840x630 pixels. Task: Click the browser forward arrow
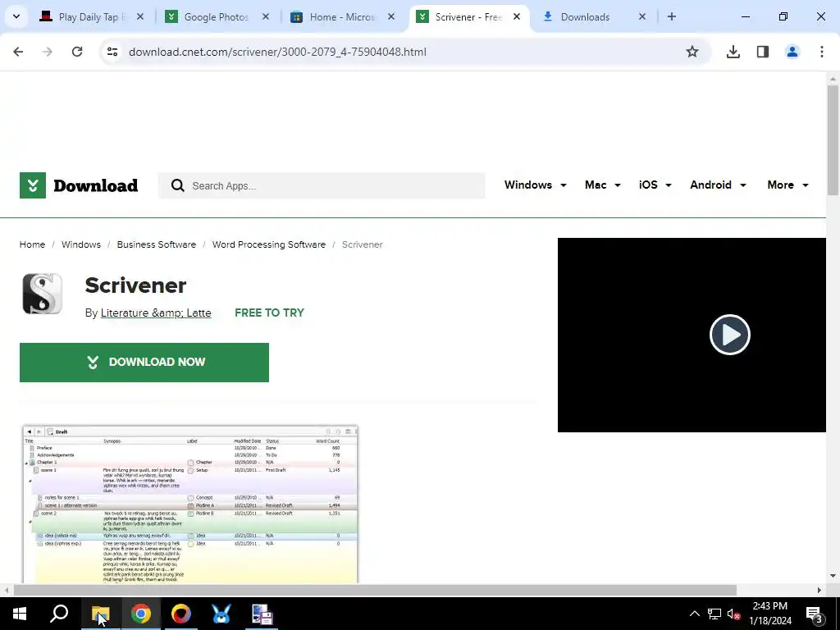pos(48,52)
